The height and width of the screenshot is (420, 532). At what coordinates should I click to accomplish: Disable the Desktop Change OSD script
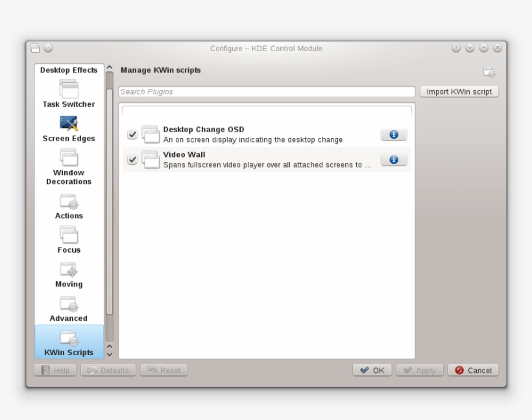click(132, 135)
